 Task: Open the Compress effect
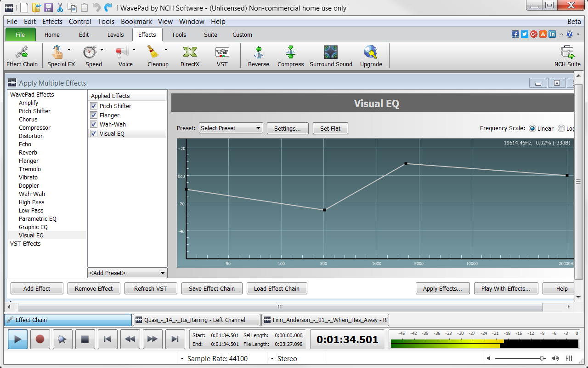[290, 55]
